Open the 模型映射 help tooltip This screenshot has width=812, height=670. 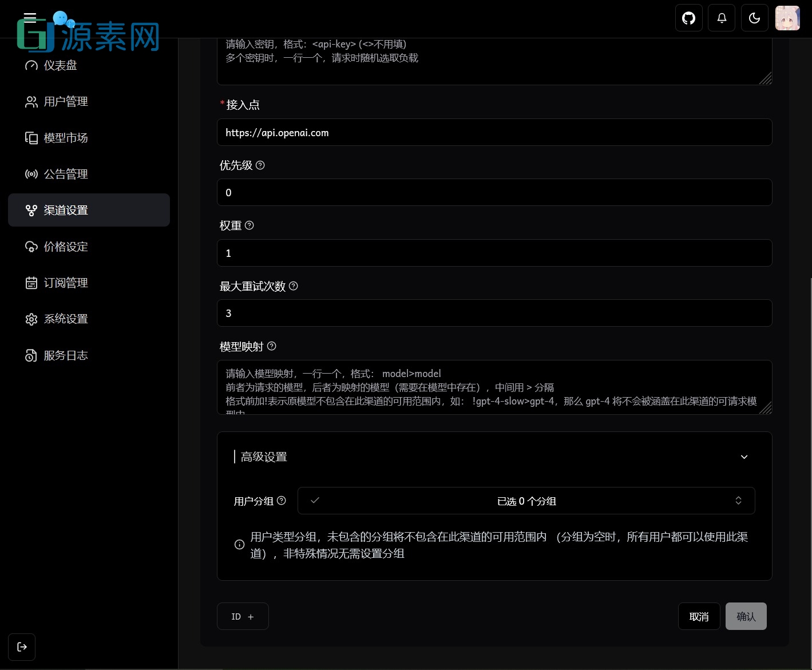pyautogui.click(x=271, y=346)
